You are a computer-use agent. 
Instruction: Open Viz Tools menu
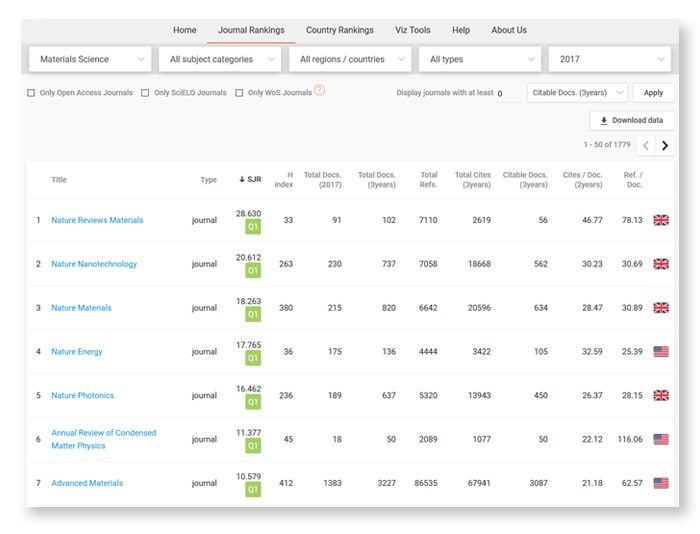412,30
